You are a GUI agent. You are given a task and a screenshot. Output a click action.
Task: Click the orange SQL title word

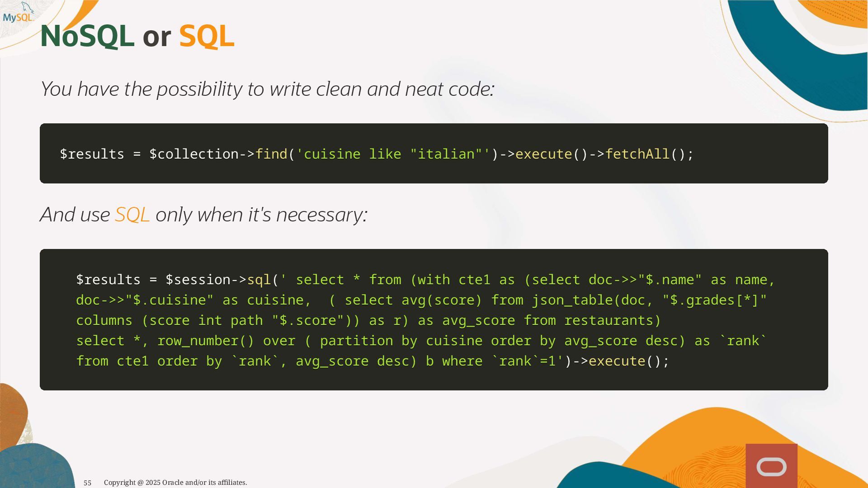click(207, 36)
